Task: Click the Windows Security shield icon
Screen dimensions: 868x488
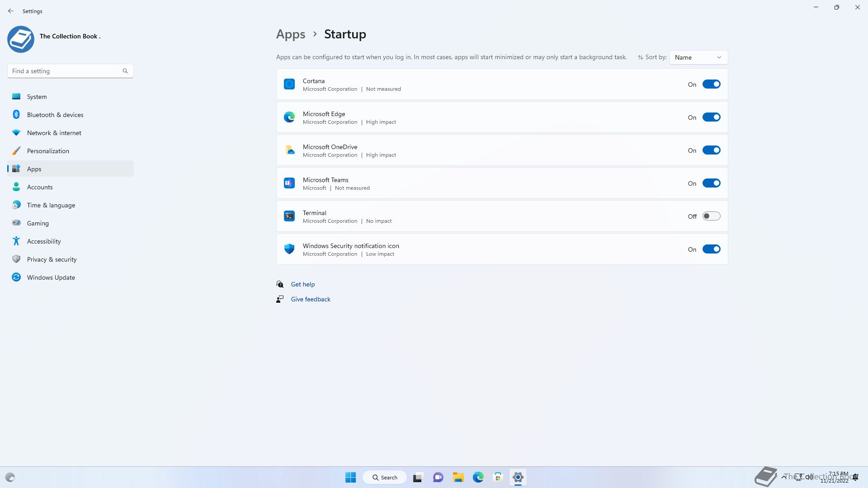Action: pyautogui.click(x=289, y=249)
